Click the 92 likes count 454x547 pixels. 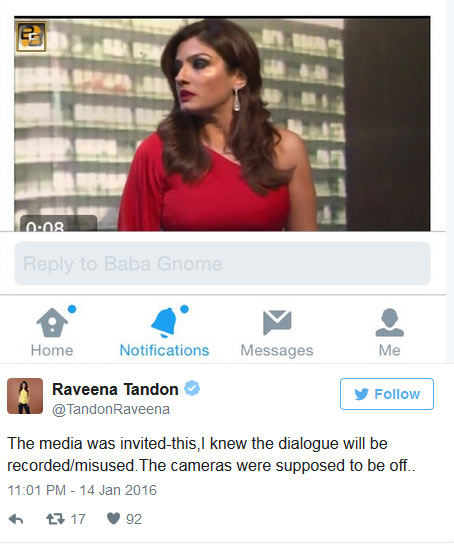coord(134,519)
